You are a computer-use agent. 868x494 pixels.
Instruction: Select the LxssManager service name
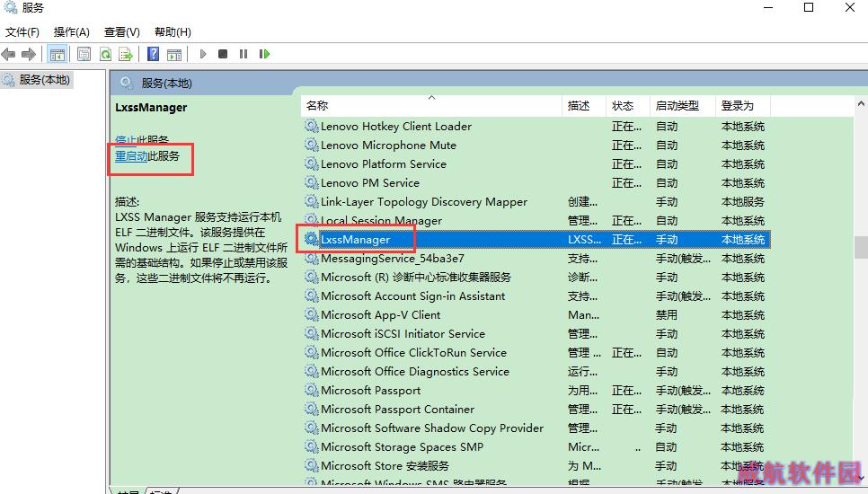[356, 240]
